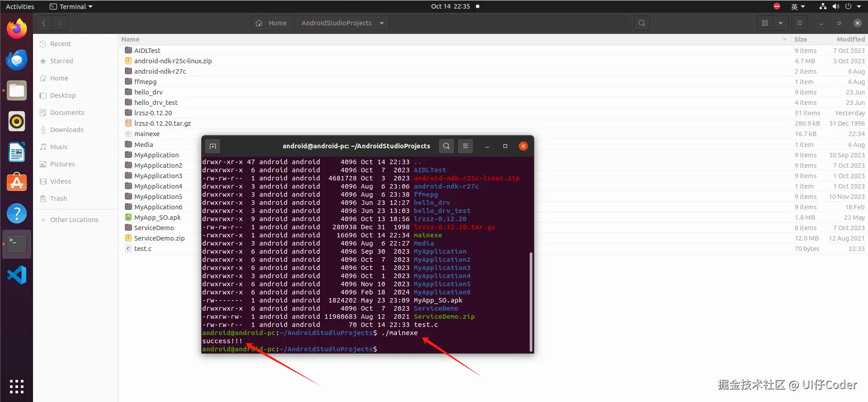Show Applications grid in the dock

(x=17, y=387)
